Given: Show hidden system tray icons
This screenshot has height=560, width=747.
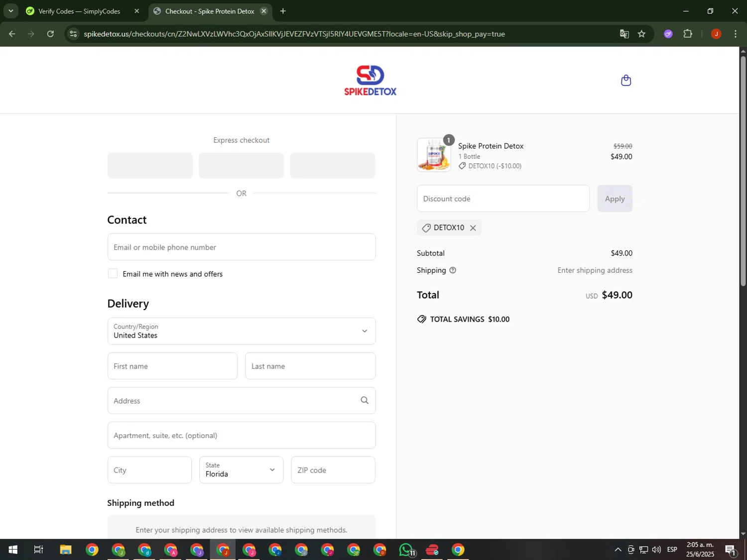Looking at the screenshot, I should (618, 550).
